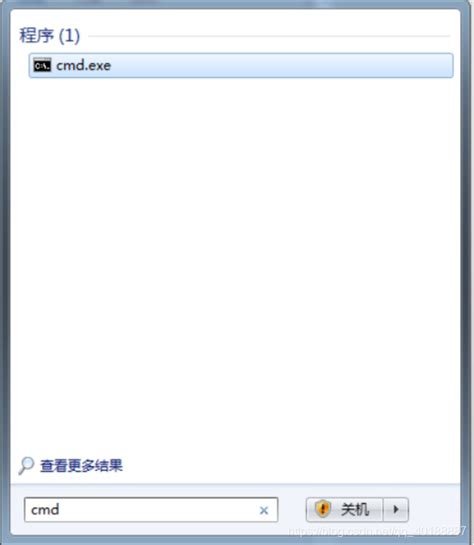Open the 查看更多结果 link
Screen dimensions: 474x545
(81, 466)
